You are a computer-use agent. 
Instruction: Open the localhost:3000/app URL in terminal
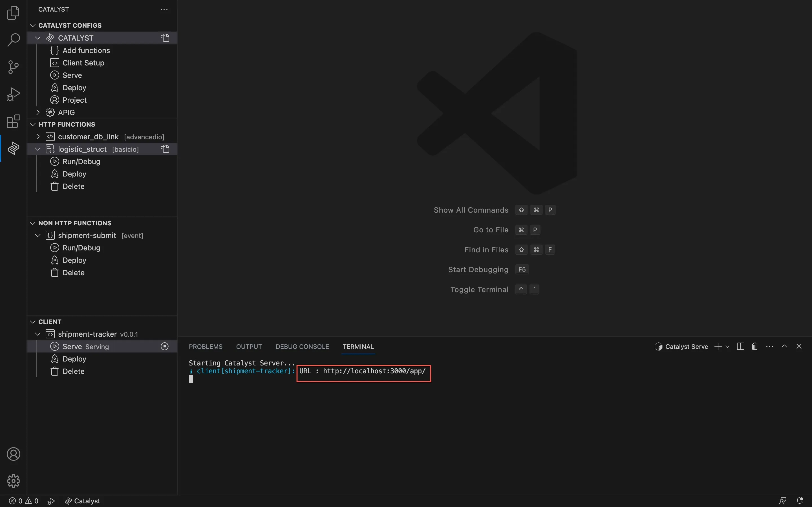coord(374,371)
